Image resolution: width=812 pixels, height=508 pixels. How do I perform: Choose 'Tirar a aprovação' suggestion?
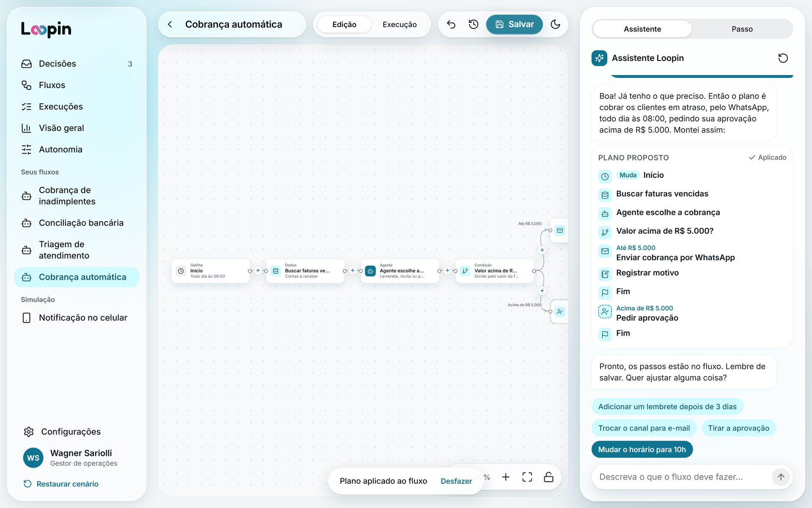point(738,428)
